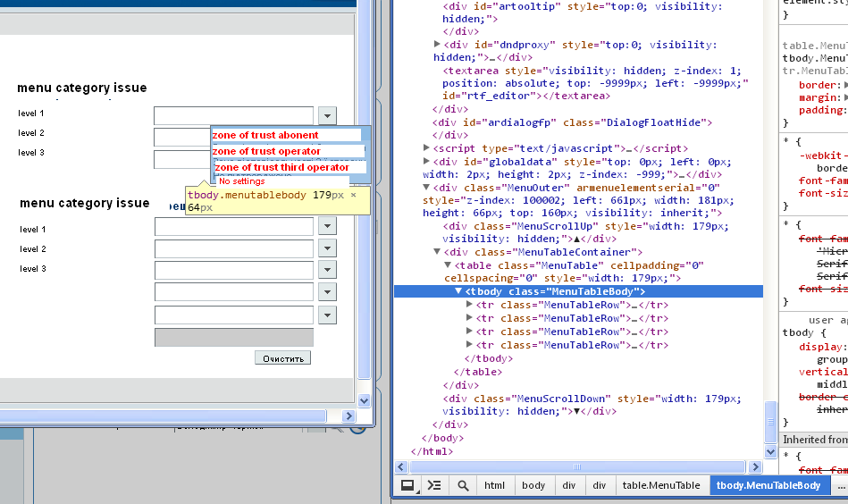
Task: Click level 2 input in lower menu category section
Action: coord(233,248)
